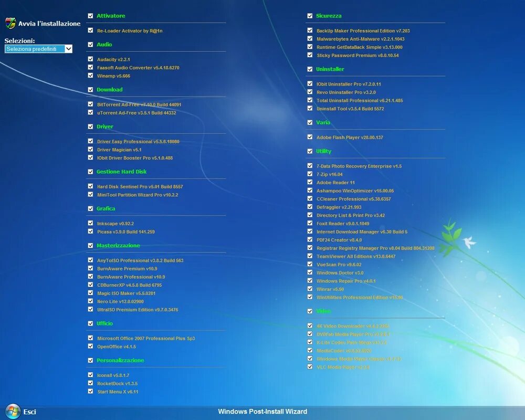Uncheck Audacity v2.2.1
The width and height of the screenshot is (525, 420).
pos(90,59)
